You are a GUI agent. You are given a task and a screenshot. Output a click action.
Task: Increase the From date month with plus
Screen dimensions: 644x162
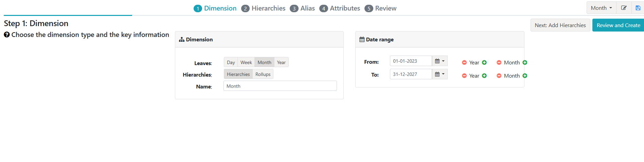point(525,62)
